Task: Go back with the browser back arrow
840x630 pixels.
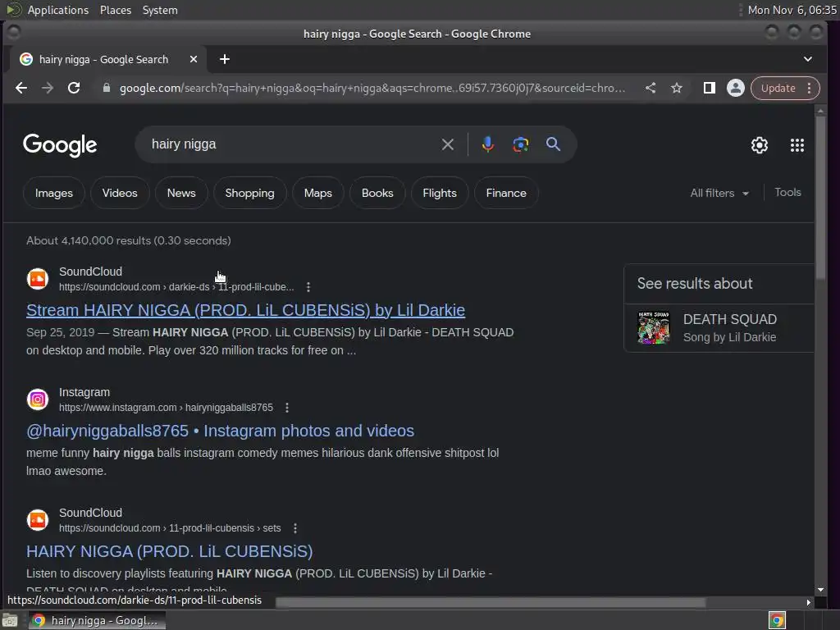Action: (x=21, y=88)
